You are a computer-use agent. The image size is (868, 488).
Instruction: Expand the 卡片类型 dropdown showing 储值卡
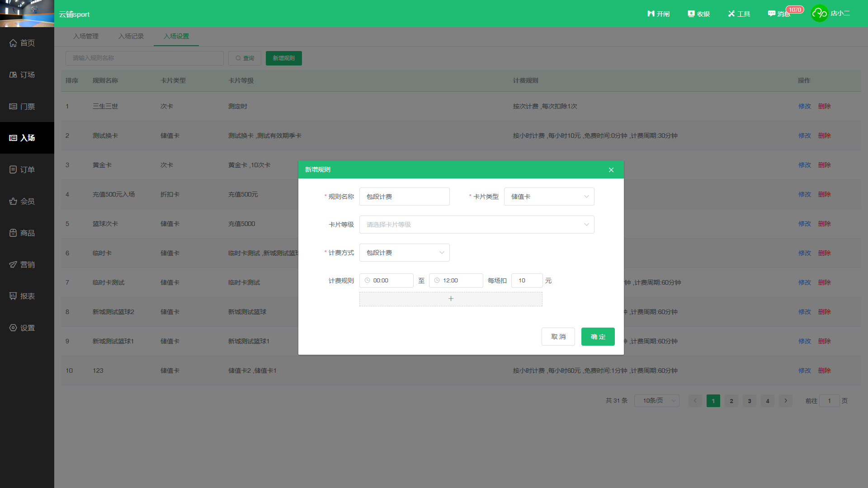click(549, 197)
